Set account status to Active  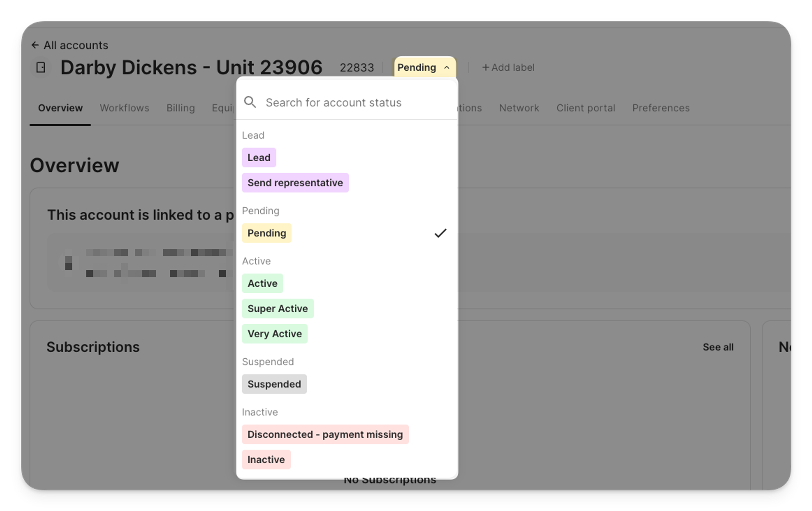click(x=262, y=284)
